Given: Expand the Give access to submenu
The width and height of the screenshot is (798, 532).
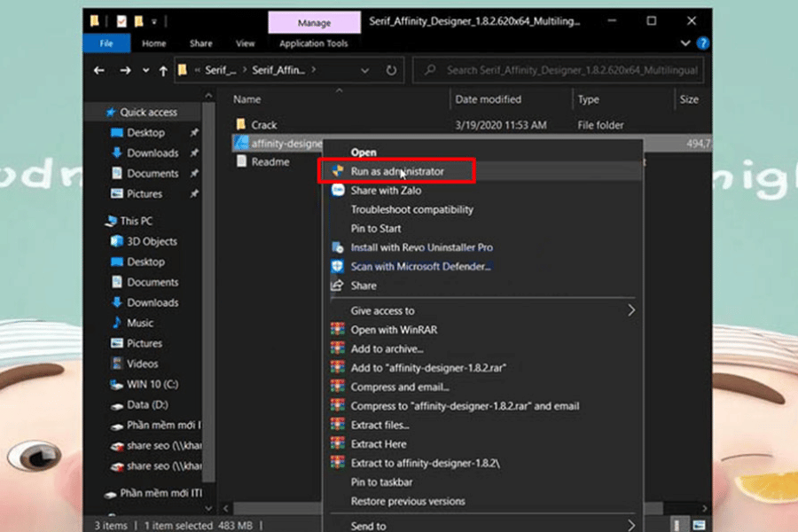Looking at the screenshot, I should [631, 310].
